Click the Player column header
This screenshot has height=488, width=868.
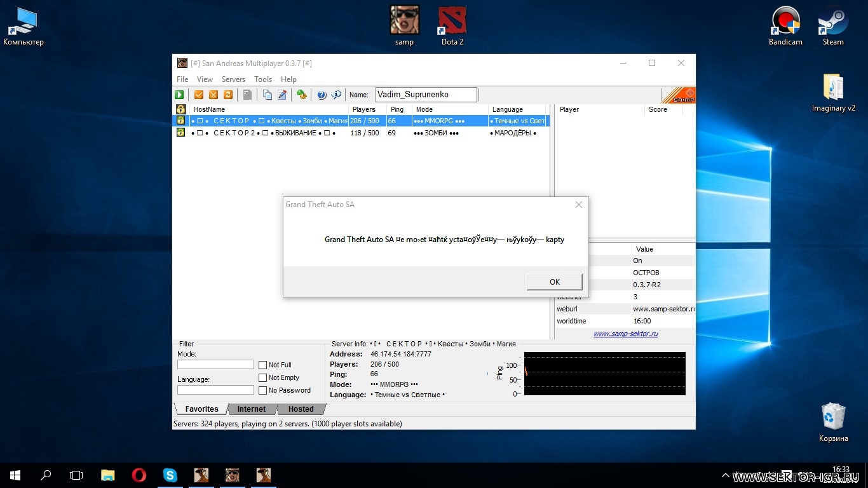point(600,109)
